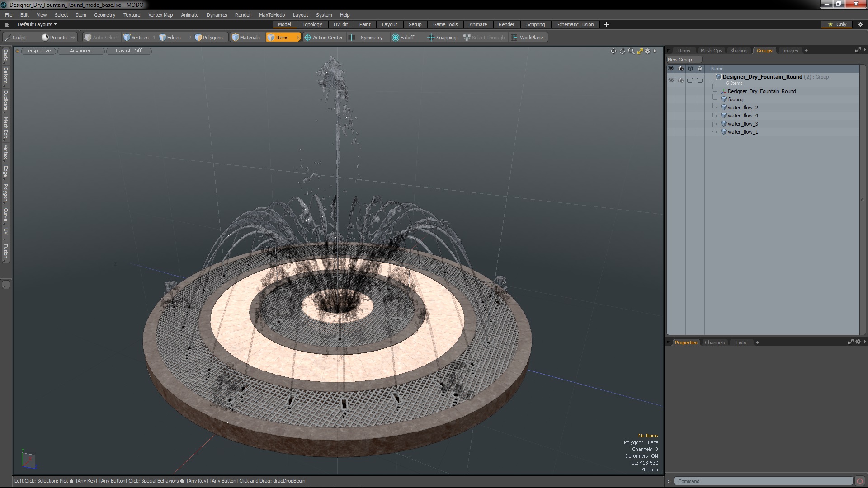Image resolution: width=868 pixels, height=488 pixels.
Task: Open the Default Layouts dropdown
Action: [37, 24]
